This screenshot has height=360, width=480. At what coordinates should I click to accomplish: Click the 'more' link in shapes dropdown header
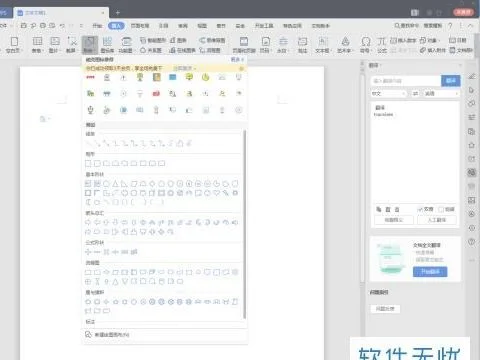tap(237, 59)
